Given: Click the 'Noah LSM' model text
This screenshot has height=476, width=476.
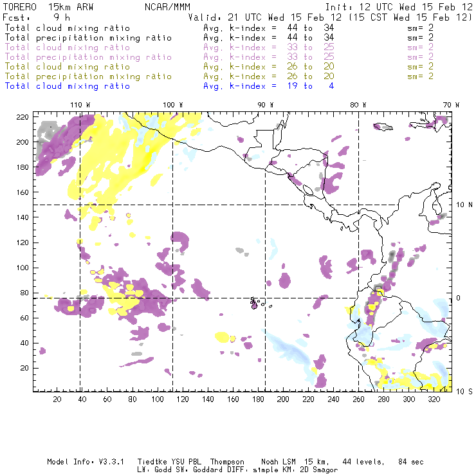Looking at the screenshot, I should [x=279, y=462].
